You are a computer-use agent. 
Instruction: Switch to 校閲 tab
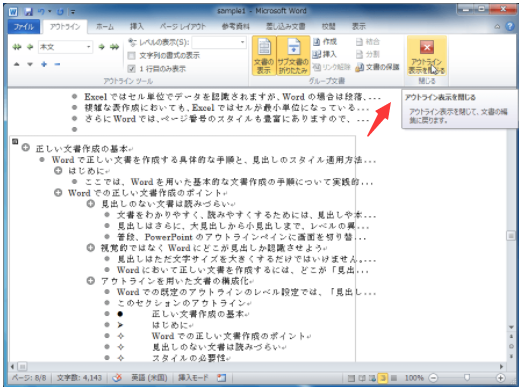coord(328,27)
